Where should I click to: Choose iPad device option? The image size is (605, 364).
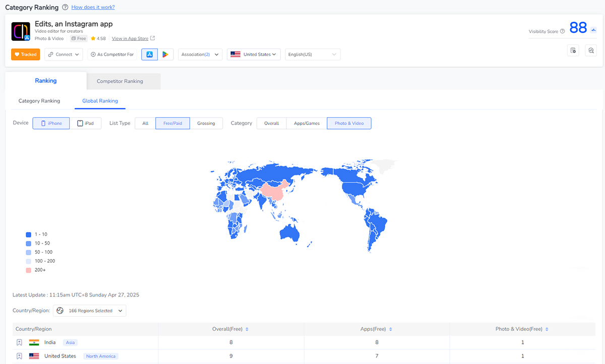85,123
